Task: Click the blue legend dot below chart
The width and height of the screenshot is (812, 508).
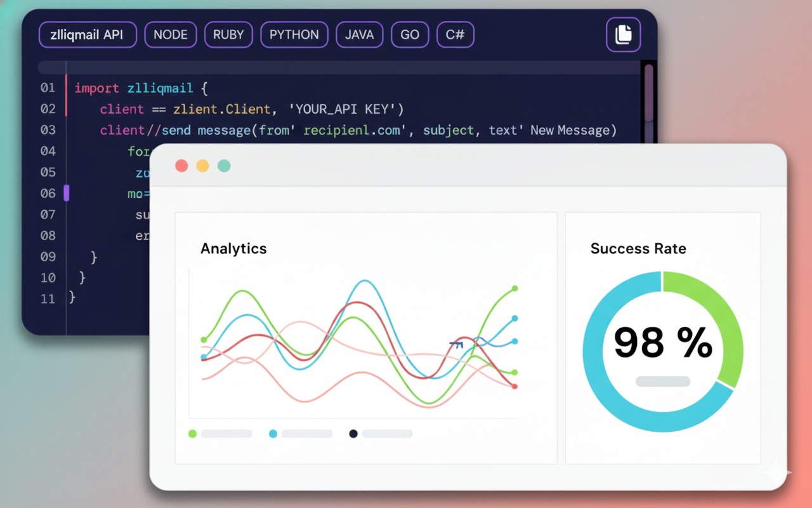Action: point(273,434)
